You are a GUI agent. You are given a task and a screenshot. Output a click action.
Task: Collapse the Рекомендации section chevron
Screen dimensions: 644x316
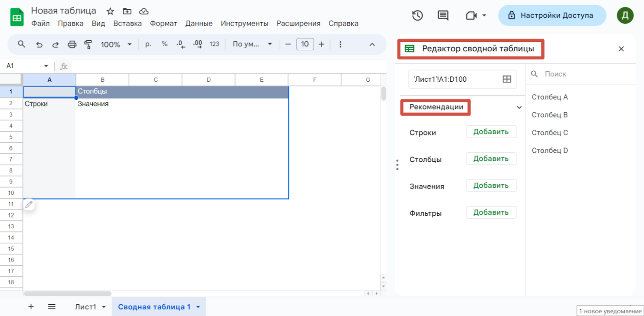click(519, 107)
